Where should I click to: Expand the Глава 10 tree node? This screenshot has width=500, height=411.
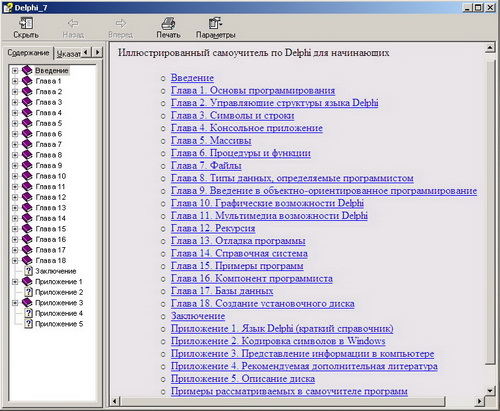[15, 176]
